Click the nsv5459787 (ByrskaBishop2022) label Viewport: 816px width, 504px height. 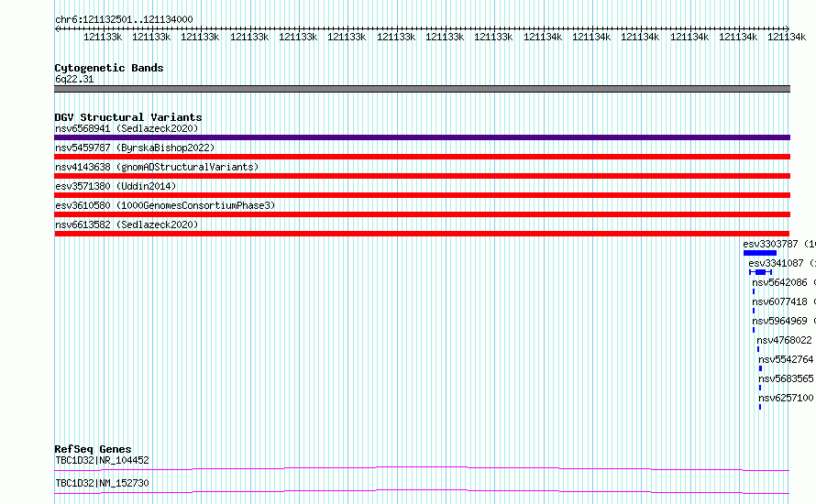(x=135, y=148)
